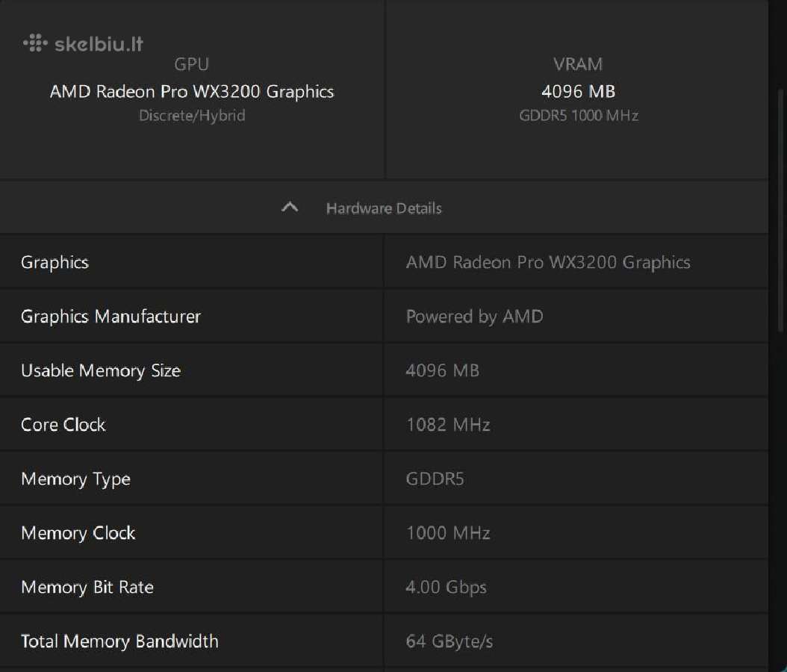Select the VRAM heading label
This screenshot has height=672, width=787.
(578, 64)
